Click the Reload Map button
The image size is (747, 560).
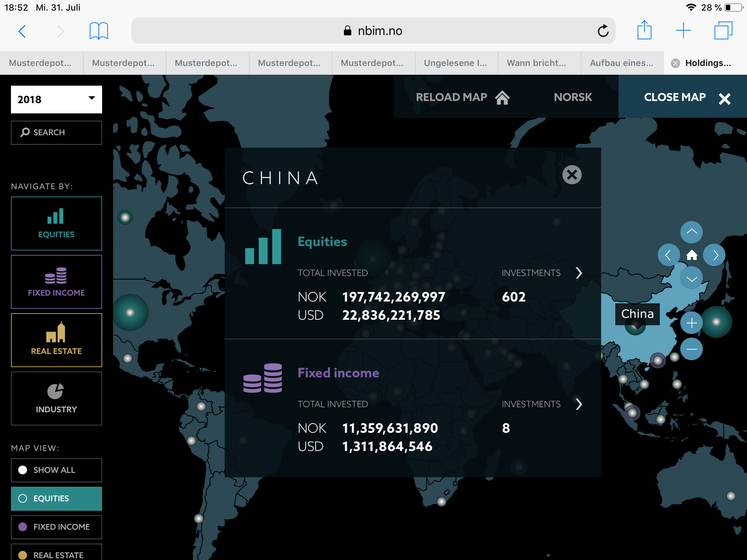[x=462, y=97]
